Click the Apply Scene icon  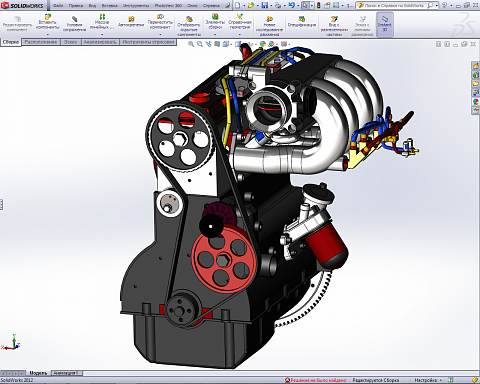coord(271,44)
